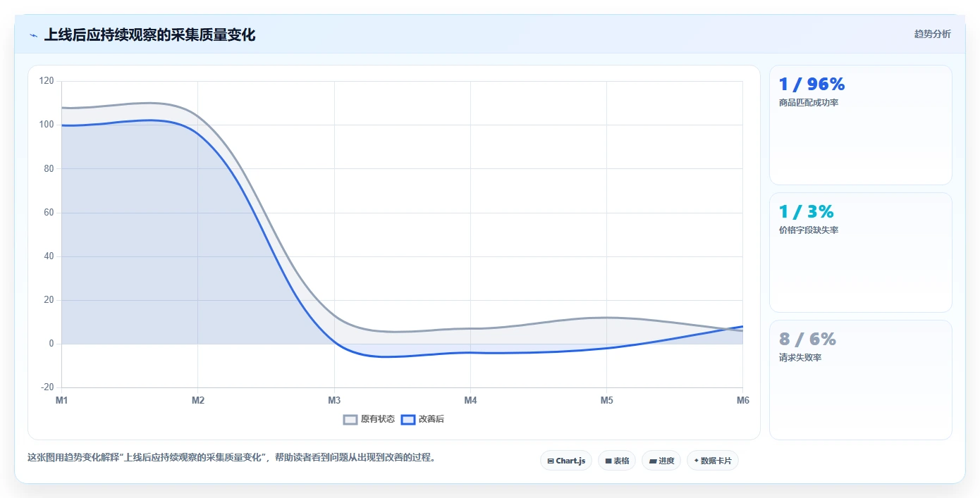
Task: Open the 商品匹配成功率 card
Action: point(861,125)
